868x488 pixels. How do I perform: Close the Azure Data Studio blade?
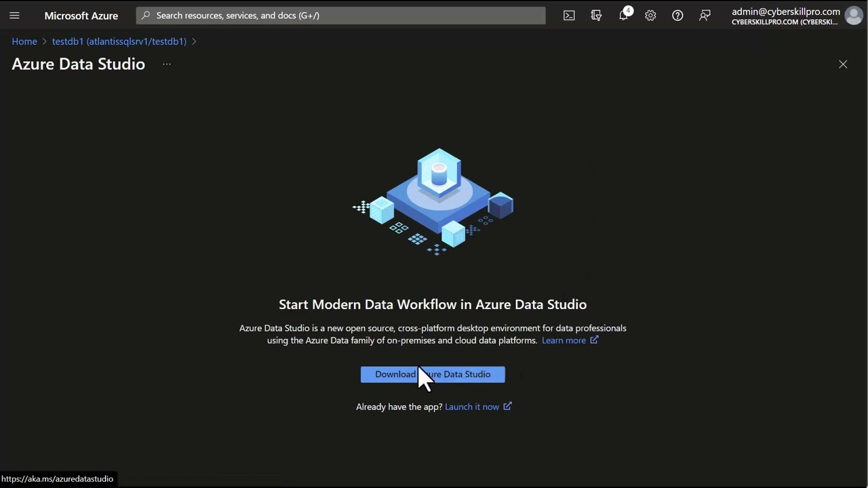pyautogui.click(x=843, y=64)
